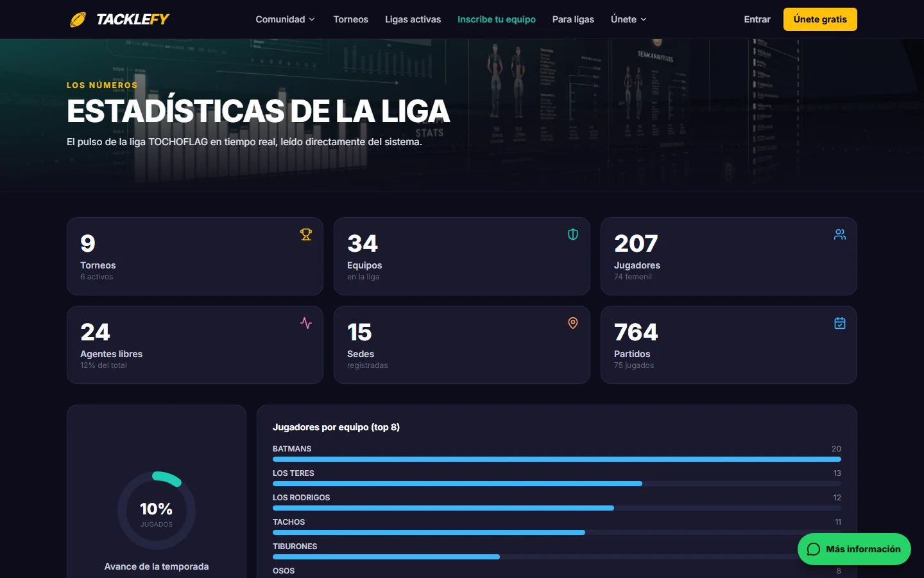Click the Únete gratis button
Image resolution: width=924 pixels, height=578 pixels.
pos(820,19)
